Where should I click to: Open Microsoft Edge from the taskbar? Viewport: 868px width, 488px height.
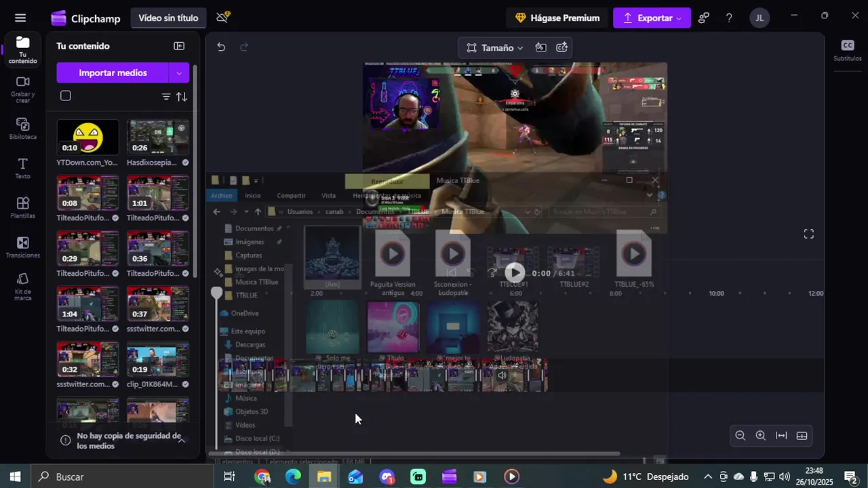[x=293, y=477]
